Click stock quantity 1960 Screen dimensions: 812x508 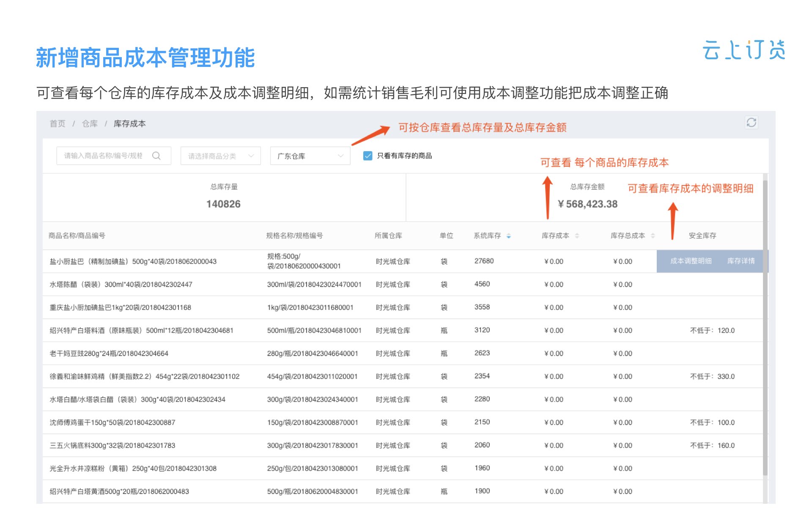point(482,468)
